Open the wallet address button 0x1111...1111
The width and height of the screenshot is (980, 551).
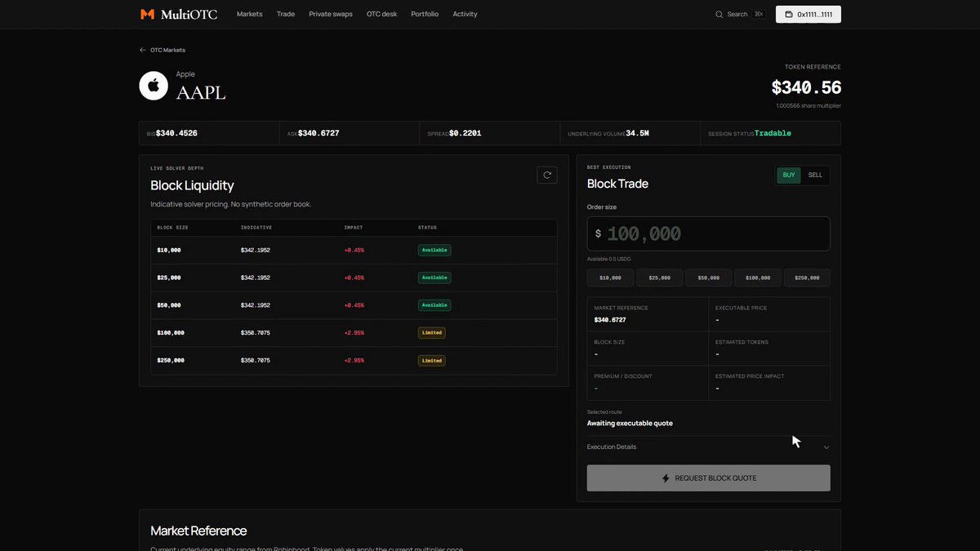coord(808,14)
